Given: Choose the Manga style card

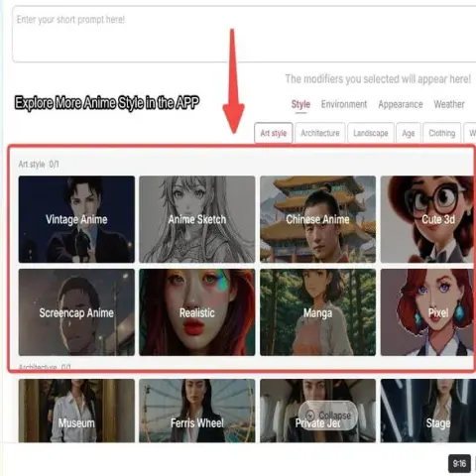Looking at the screenshot, I should tap(317, 312).
